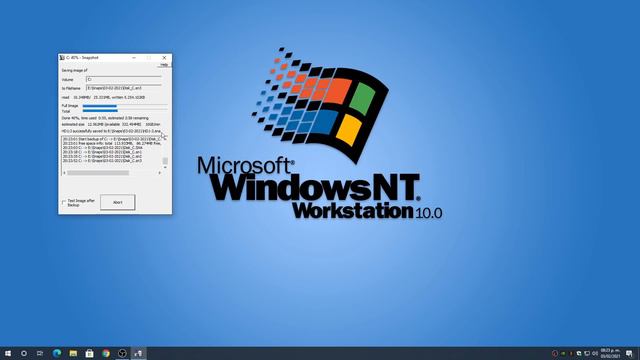Switch to OBS Studio on taskbar
Image resolution: width=640 pixels, height=360 pixels.
pos(122,353)
